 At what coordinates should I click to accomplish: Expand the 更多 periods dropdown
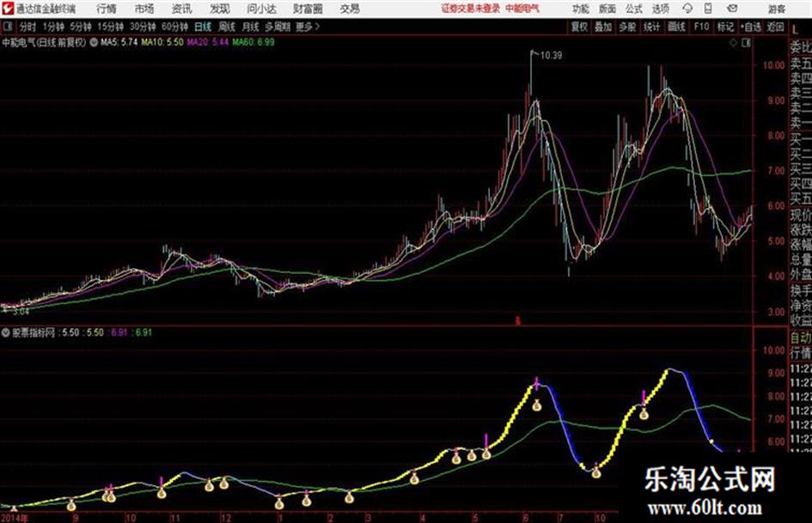click(x=308, y=27)
